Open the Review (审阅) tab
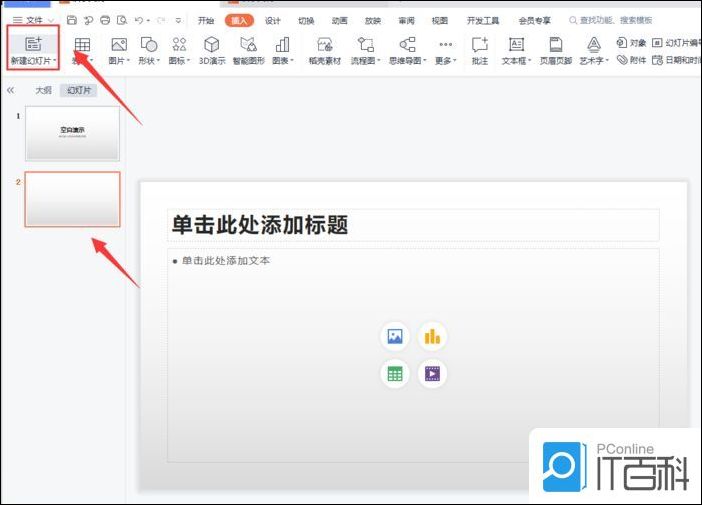Viewport: 702px width, 505px height. pos(407,21)
